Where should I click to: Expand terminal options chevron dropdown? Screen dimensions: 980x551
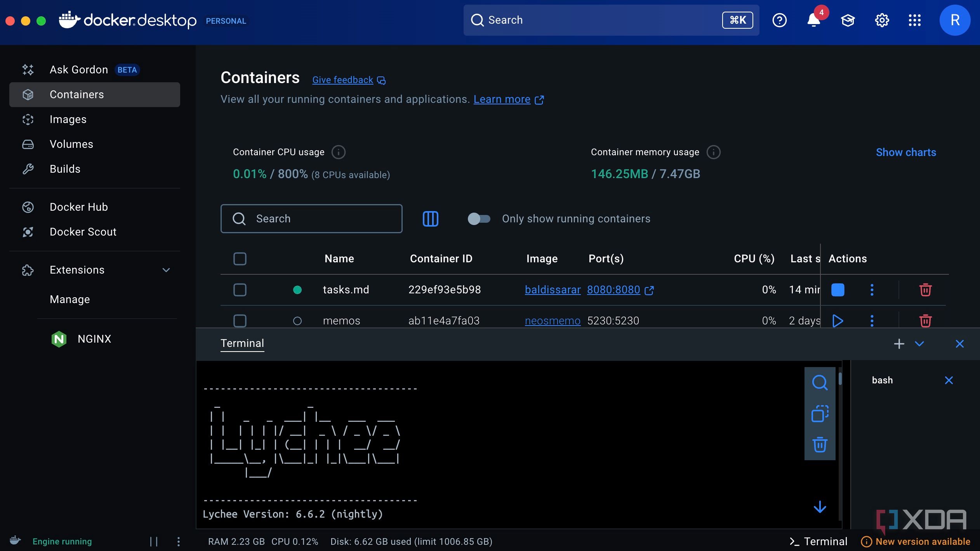tap(919, 344)
